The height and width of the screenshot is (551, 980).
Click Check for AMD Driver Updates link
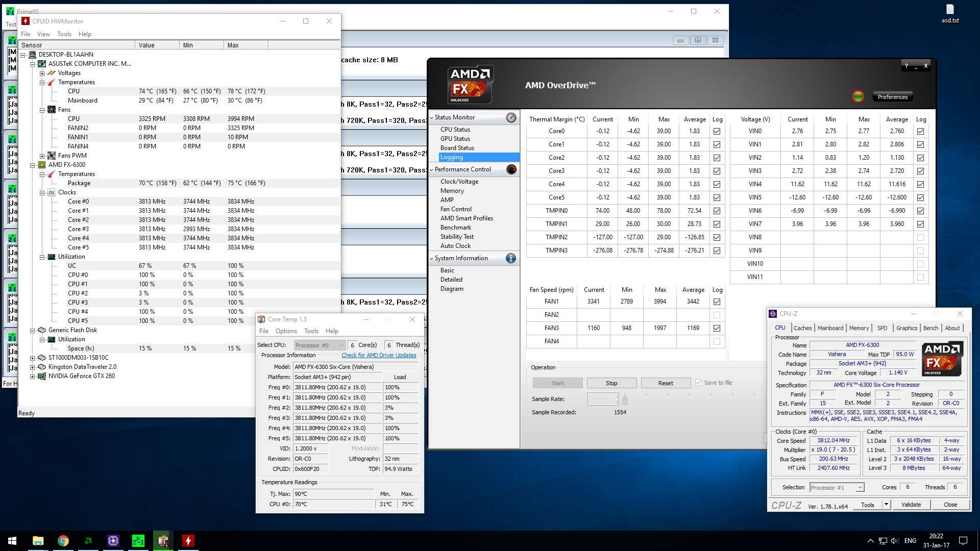tap(379, 355)
